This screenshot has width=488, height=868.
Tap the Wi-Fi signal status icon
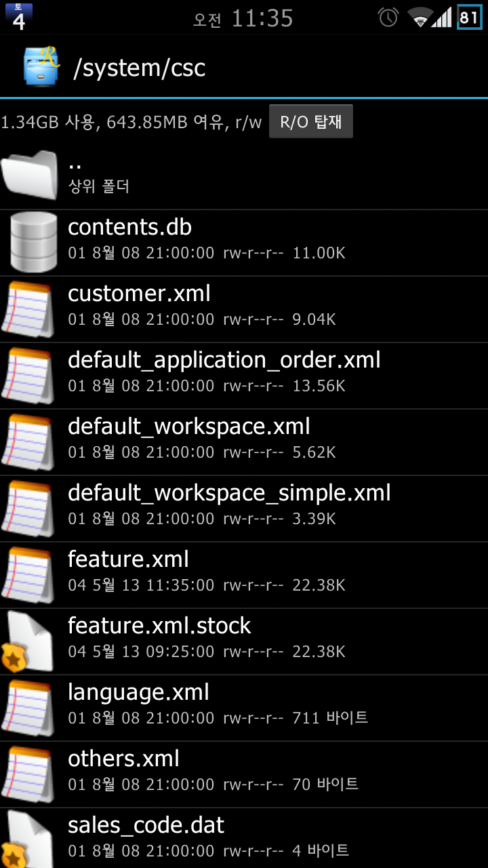[x=420, y=18]
